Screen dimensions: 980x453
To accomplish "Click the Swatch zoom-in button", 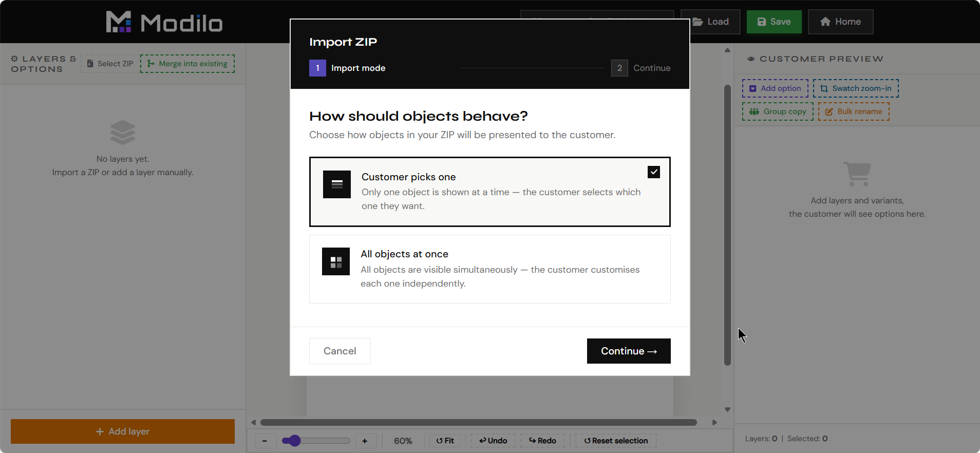I will pos(856,88).
